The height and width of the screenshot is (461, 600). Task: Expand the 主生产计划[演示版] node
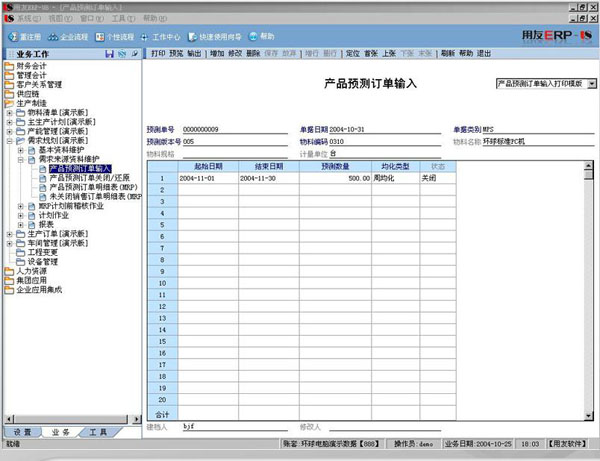pyautogui.click(x=10, y=122)
